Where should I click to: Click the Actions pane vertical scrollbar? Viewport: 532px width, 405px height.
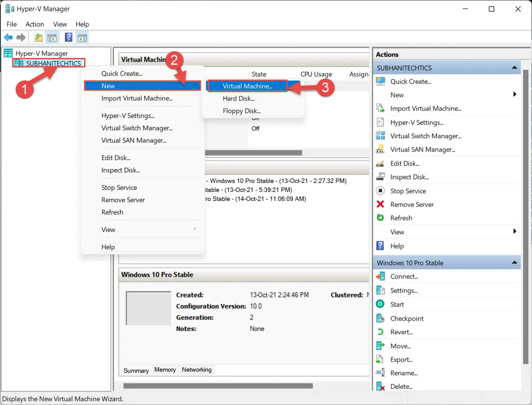pyautogui.click(x=525, y=217)
